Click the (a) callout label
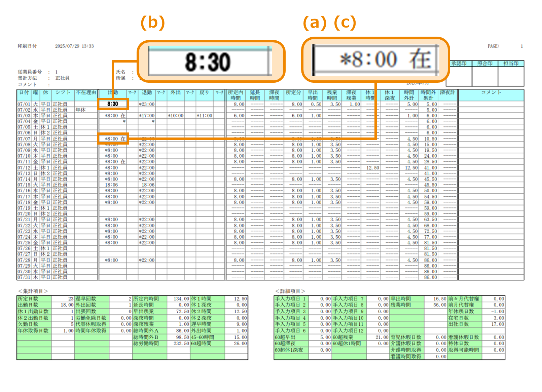The width and height of the screenshot is (542, 392). [315, 23]
